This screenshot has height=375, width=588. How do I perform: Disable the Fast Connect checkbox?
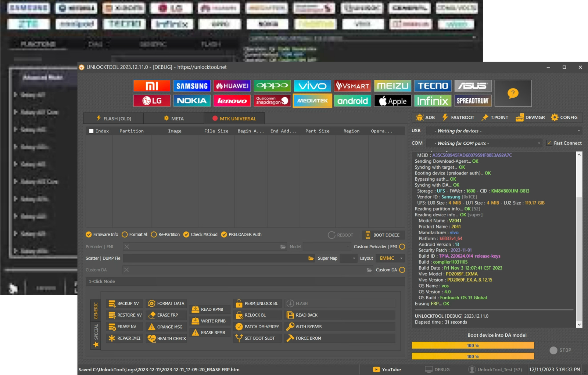click(x=549, y=143)
